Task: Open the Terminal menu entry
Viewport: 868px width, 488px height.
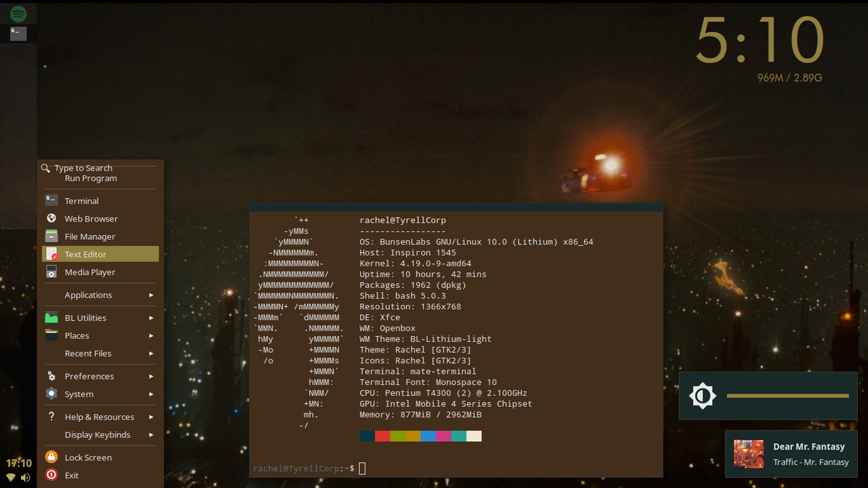Action: point(100,201)
